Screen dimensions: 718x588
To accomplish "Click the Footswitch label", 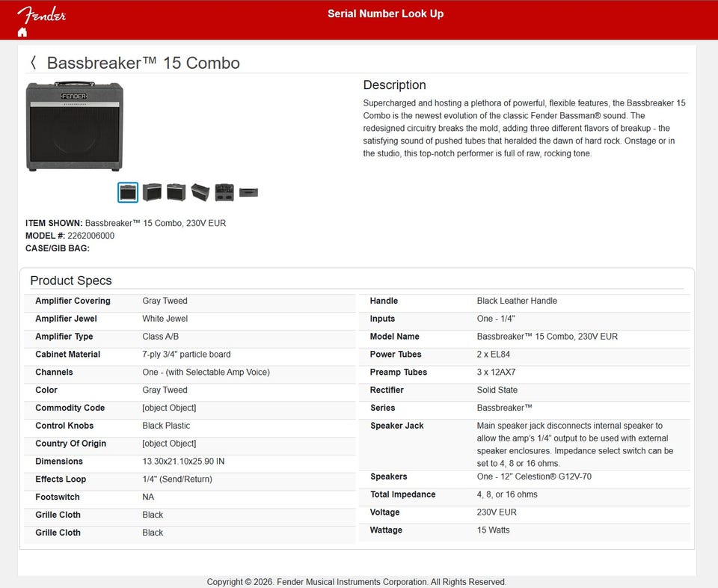I will point(58,497).
